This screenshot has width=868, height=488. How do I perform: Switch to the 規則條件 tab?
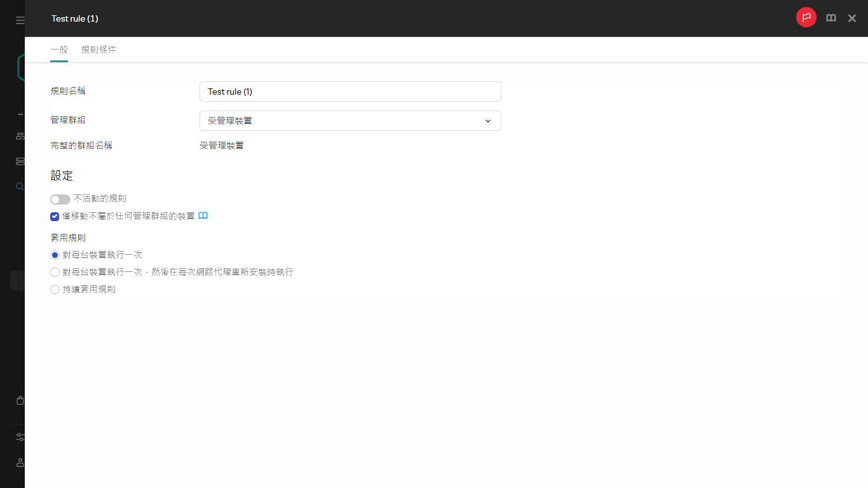pos(99,49)
